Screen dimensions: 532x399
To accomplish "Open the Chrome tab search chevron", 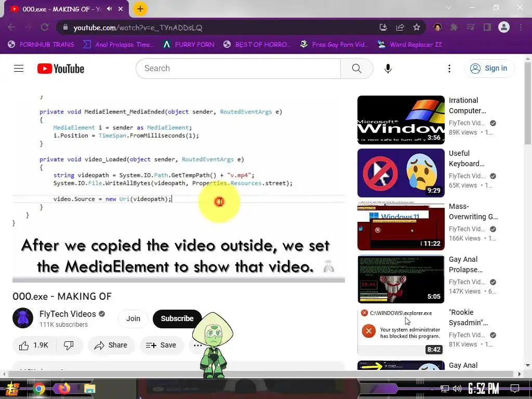I will (x=448, y=7).
